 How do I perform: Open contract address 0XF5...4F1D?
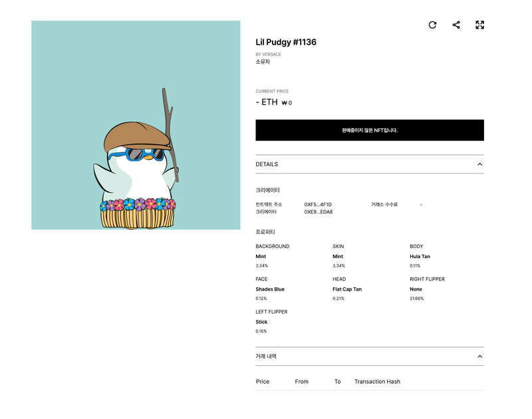tap(318, 205)
